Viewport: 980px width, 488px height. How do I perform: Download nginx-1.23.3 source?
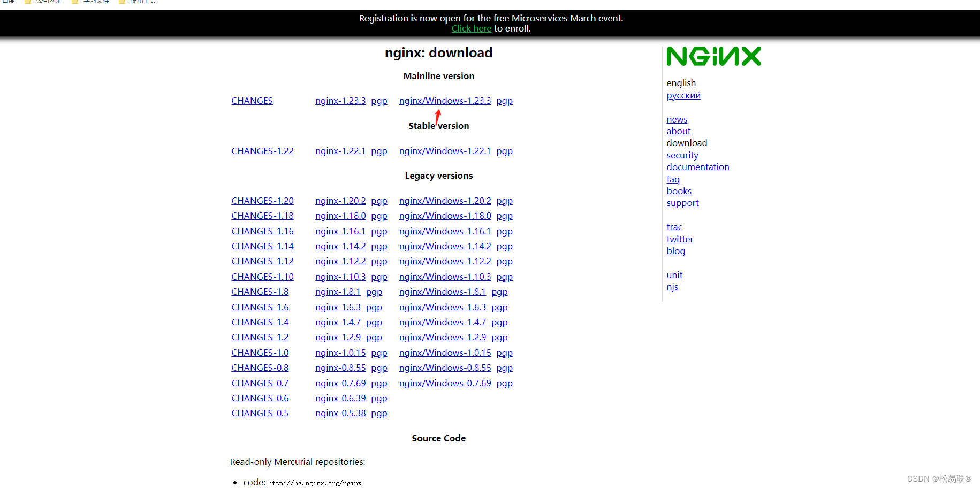(340, 101)
